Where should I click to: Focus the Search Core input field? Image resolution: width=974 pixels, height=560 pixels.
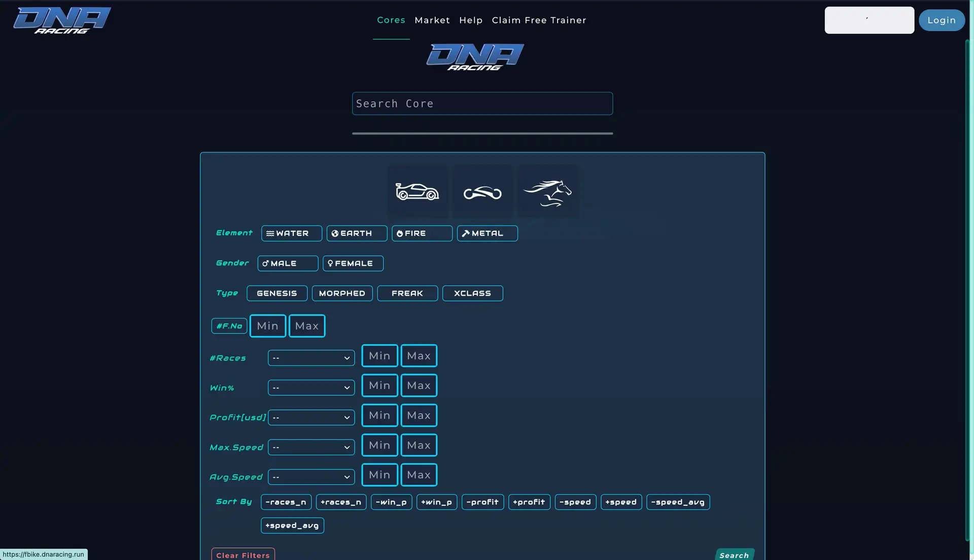(482, 103)
